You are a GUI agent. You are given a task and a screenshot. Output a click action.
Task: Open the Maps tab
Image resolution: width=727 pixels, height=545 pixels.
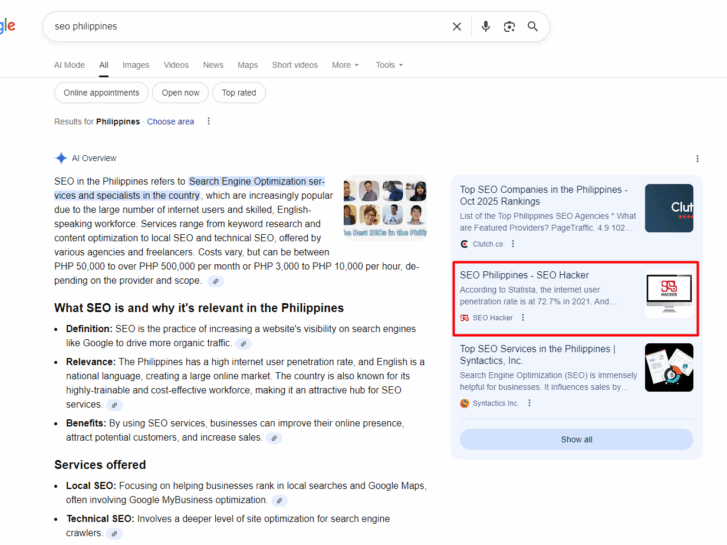248,65
